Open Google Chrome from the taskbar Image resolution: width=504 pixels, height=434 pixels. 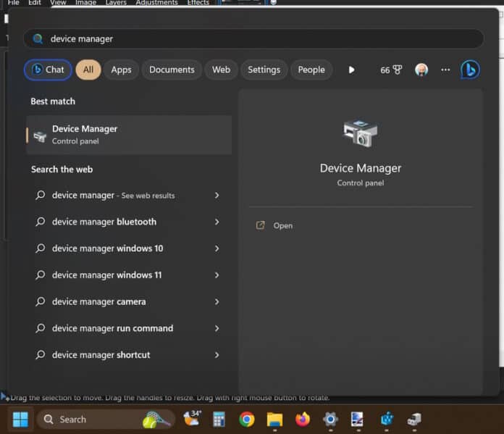pos(247,420)
